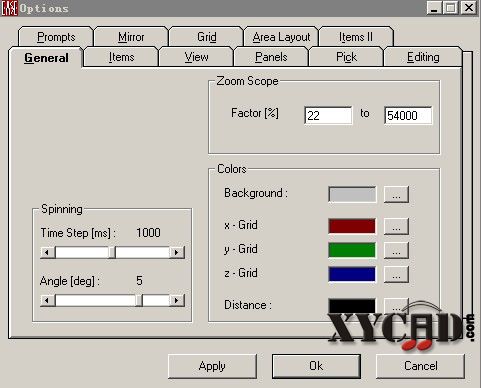The width and height of the screenshot is (481, 388).
Task: Click the Cancel button
Action: (x=420, y=366)
